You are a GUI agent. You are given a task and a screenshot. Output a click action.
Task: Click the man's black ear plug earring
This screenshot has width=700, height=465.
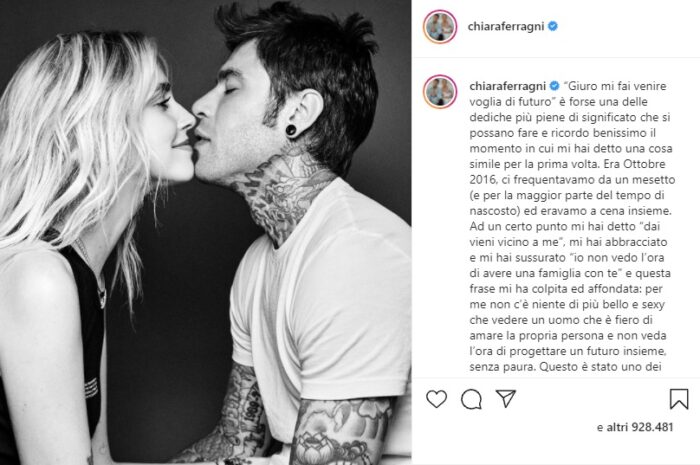click(x=291, y=130)
